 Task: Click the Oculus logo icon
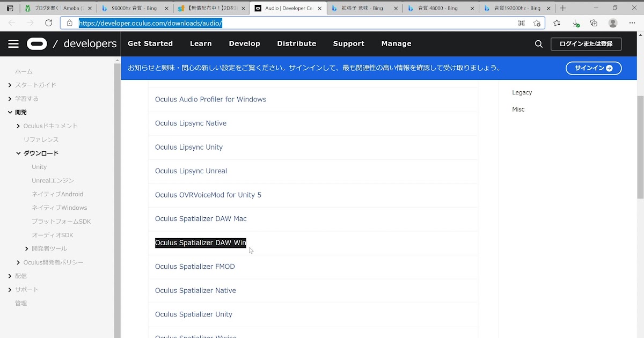tap(37, 44)
